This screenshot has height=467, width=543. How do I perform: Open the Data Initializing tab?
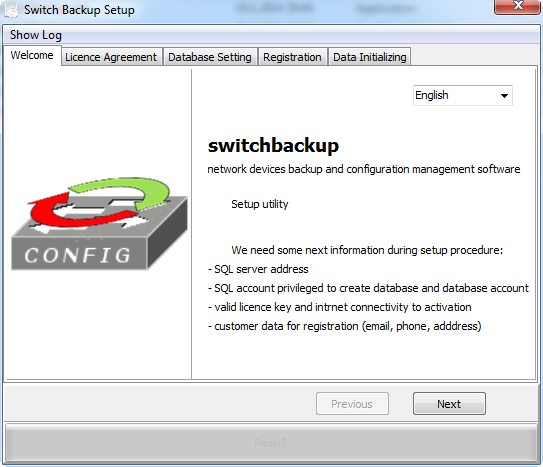pyautogui.click(x=370, y=57)
